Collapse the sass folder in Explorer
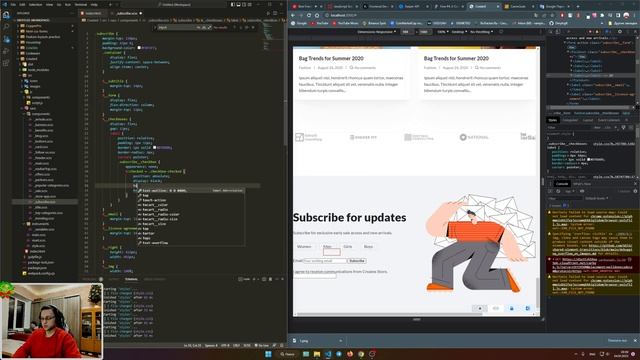640x360 pixels. (x=32, y=108)
